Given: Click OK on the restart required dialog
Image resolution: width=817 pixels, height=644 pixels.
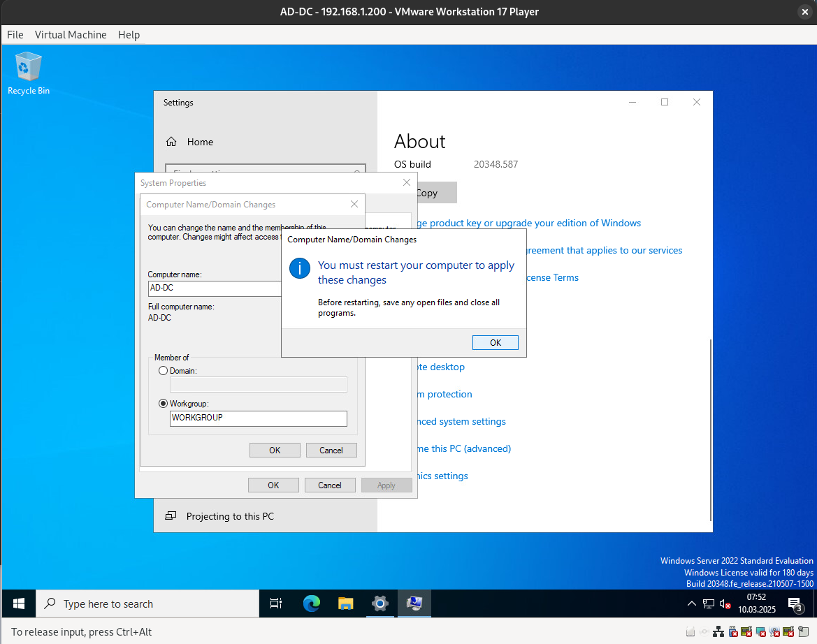Looking at the screenshot, I should coord(495,342).
